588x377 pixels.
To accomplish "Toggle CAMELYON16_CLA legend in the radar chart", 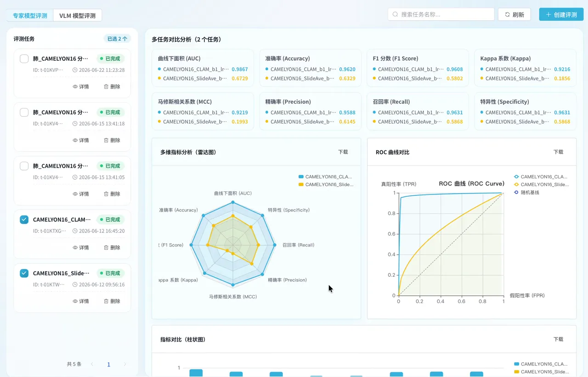I will pos(325,177).
